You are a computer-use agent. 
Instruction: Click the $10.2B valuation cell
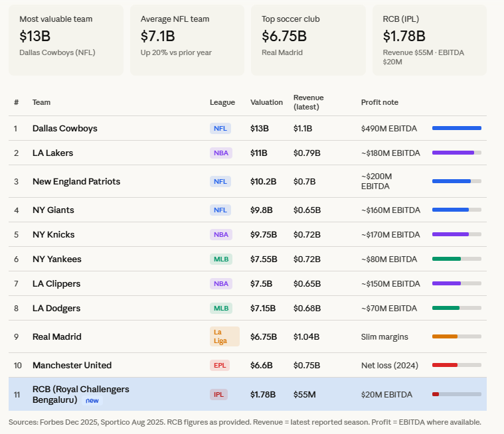click(263, 182)
